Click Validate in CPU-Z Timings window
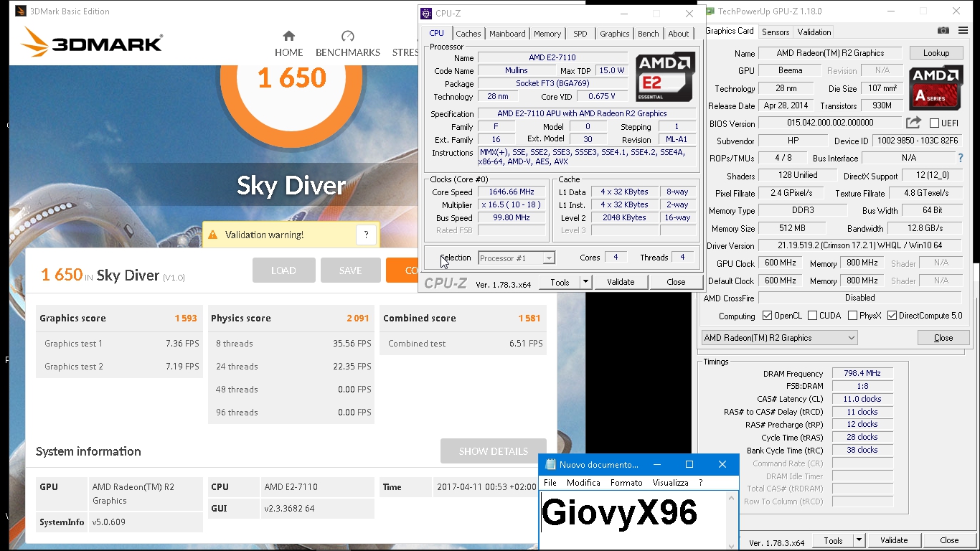 894,541
